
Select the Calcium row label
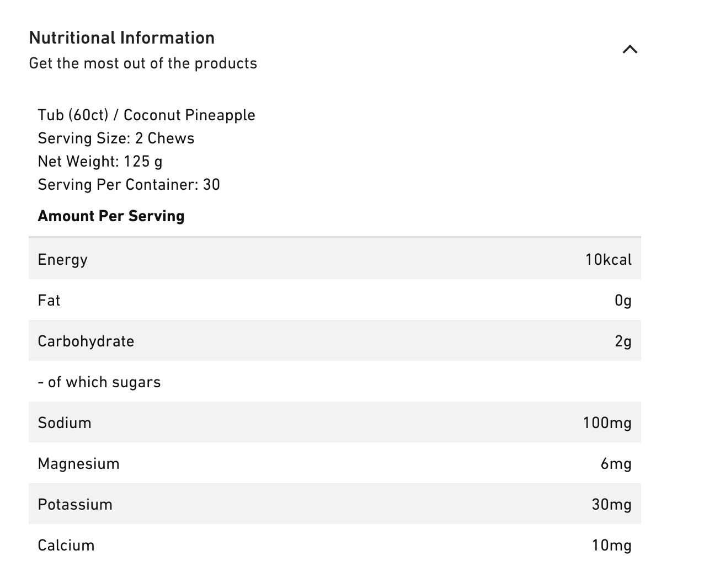coord(66,546)
